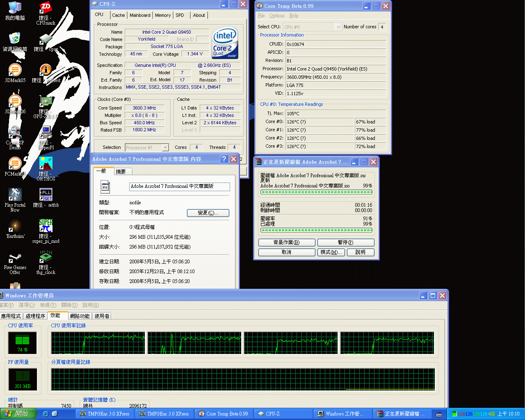525x420 pixels.
Task: Switch to the Core Temp Beta 0.99 taskbar button
Action: point(224,414)
